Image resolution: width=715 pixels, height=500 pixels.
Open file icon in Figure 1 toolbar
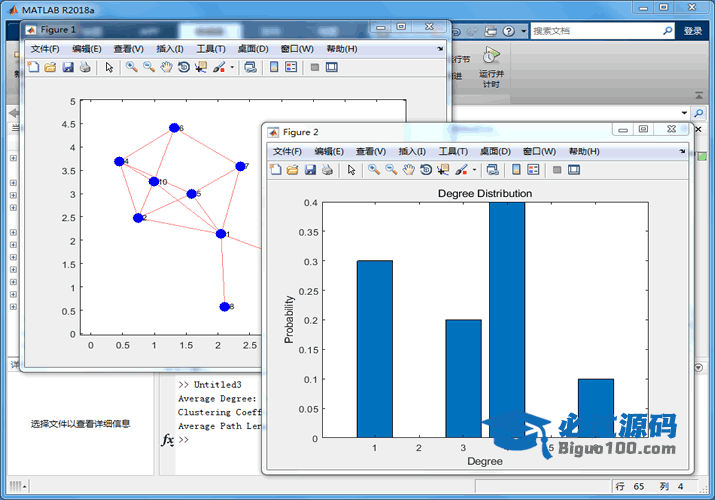coord(50,67)
